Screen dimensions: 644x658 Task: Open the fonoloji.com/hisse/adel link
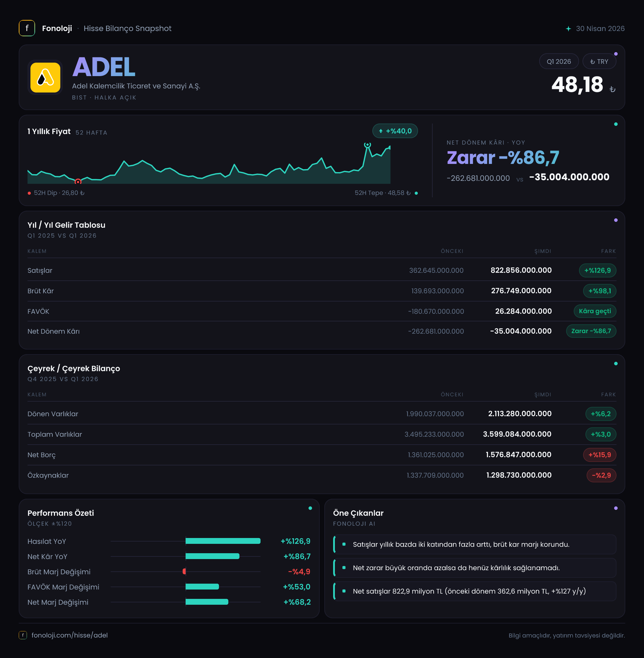click(70, 635)
